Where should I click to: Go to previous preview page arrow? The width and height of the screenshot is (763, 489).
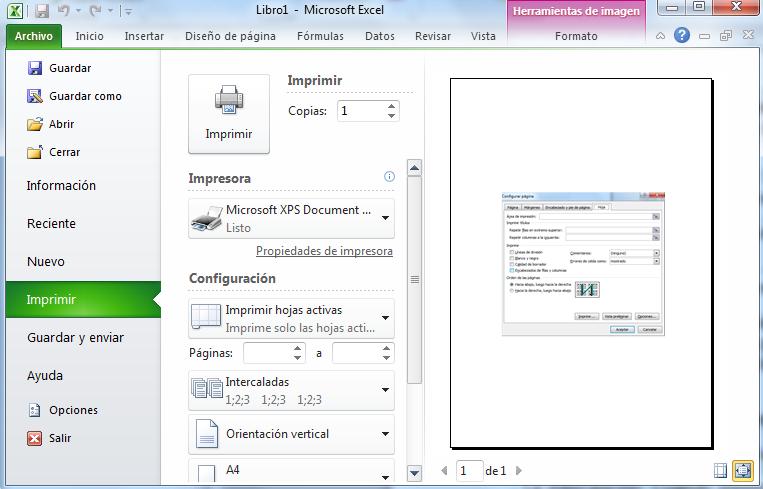click(444, 471)
